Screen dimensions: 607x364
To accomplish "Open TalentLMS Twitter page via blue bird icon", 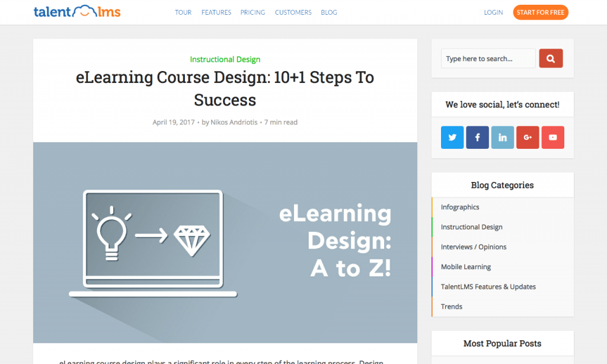I will tap(452, 137).
